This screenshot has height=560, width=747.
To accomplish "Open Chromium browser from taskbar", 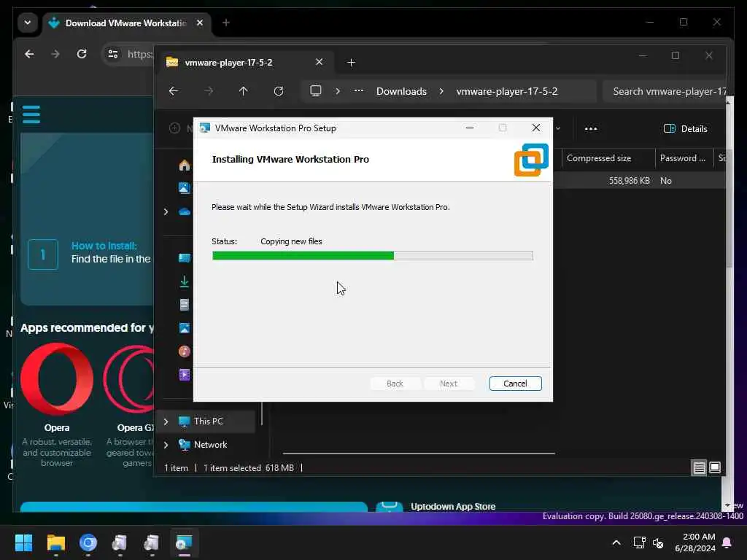I will point(88,542).
